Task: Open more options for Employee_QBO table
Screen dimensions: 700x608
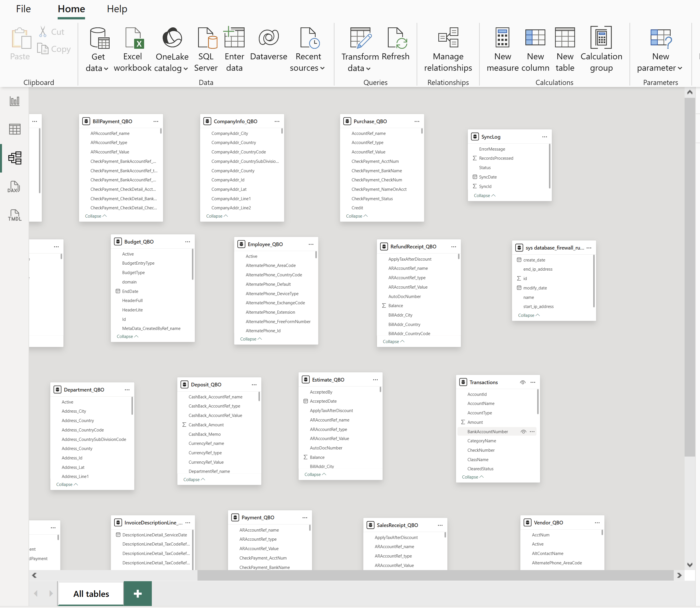Action: [x=311, y=244]
